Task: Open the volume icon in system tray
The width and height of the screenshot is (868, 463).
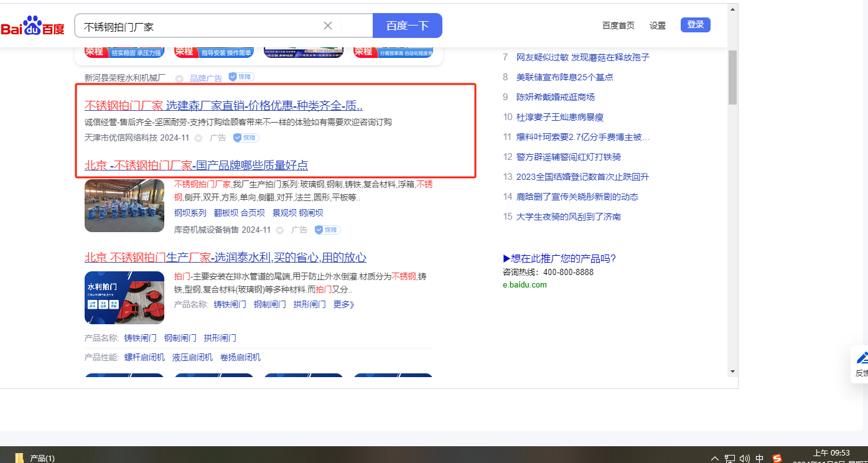Action: click(744, 459)
